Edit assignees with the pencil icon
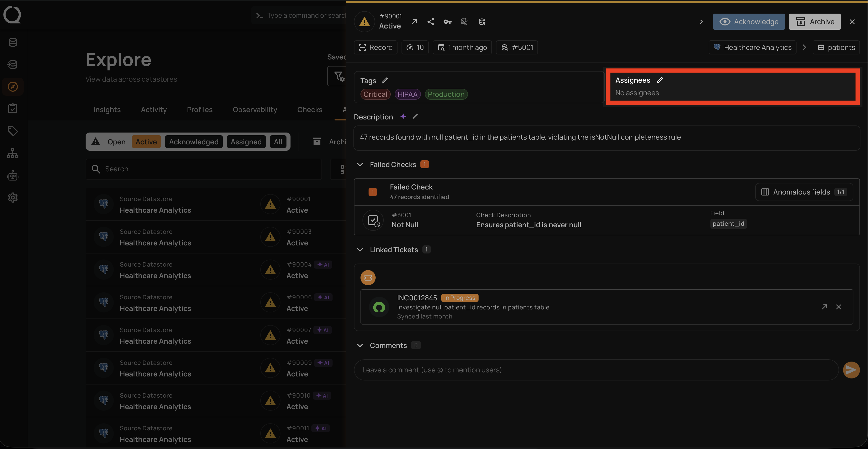Image resolution: width=868 pixels, height=449 pixels. [x=660, y=80]
